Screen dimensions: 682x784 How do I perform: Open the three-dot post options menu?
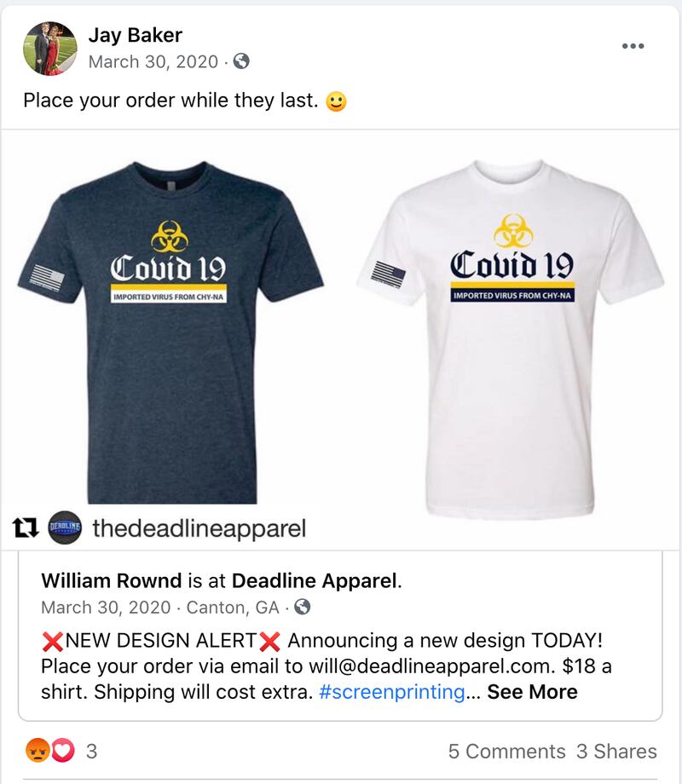[x=633, y=46]
